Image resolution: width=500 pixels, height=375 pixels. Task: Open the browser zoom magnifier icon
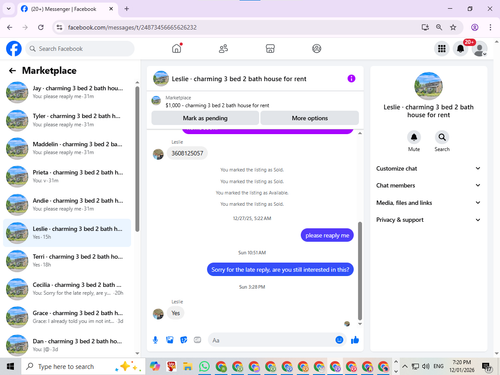click(439, 27)
